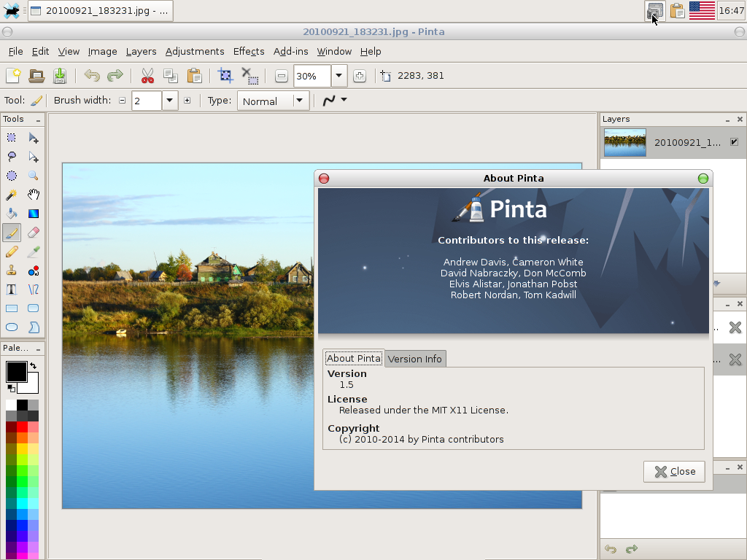The width and height of the screenshot is (747, 560).
Task: Select the Text tool
Action: (12, 289)
